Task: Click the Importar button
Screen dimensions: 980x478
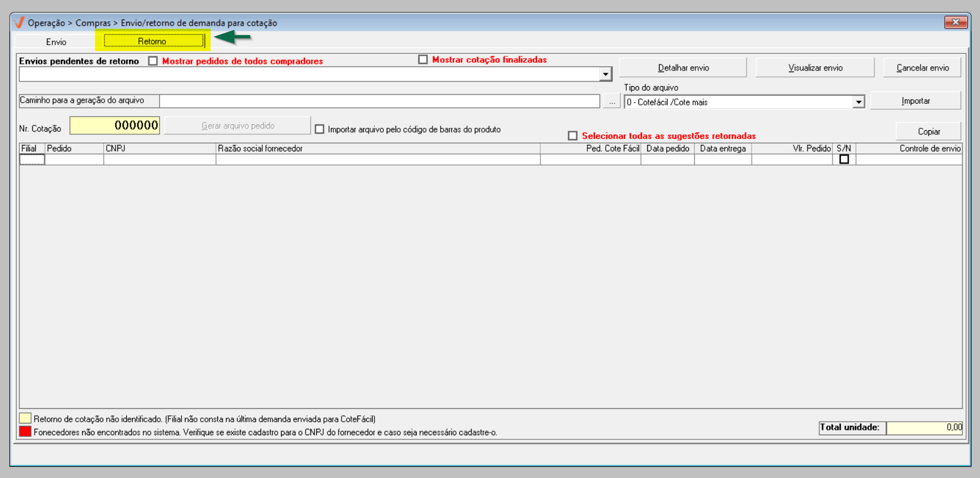Action: (x=915, y=101)
